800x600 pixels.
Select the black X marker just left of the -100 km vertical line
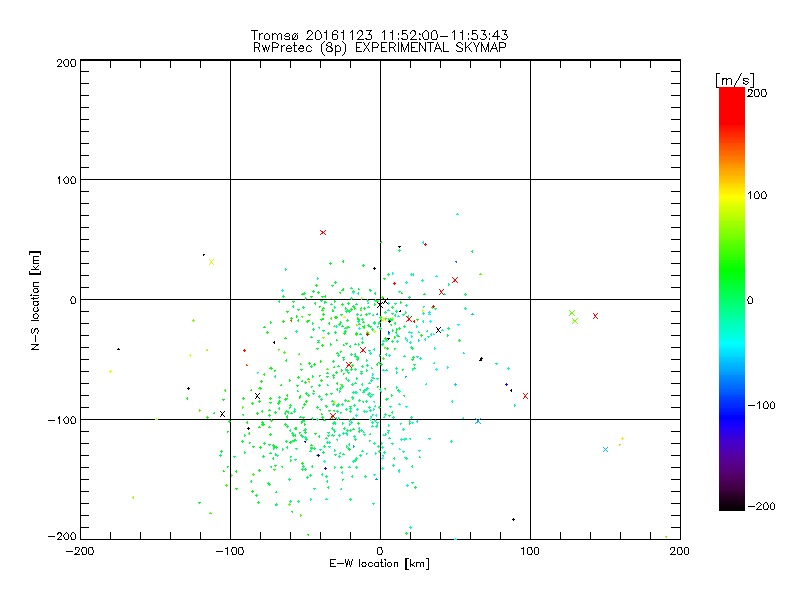click(222, 414)
